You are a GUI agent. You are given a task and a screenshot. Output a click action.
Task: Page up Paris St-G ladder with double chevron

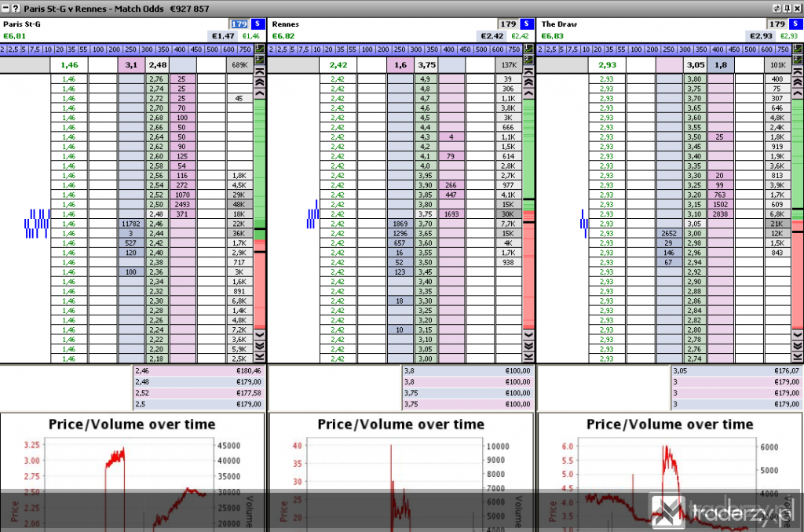[x=259, y=82]
